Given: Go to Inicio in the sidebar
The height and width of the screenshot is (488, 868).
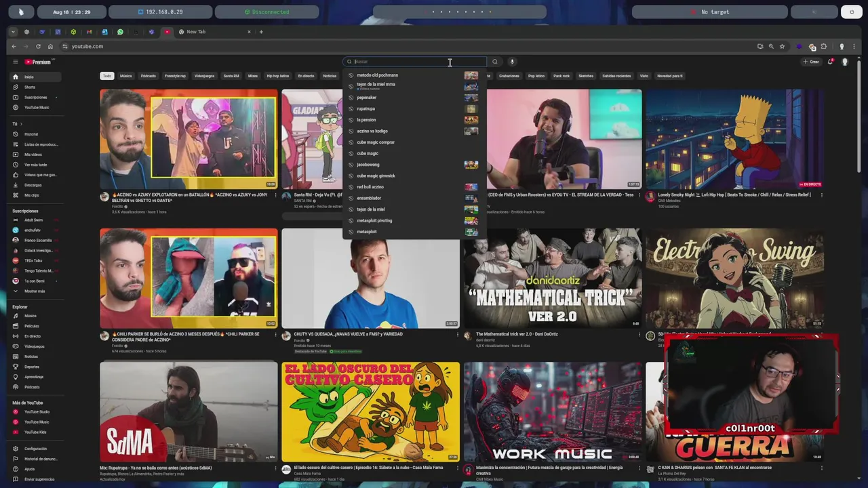Looking at the screenshot, I should click(34, 77).
